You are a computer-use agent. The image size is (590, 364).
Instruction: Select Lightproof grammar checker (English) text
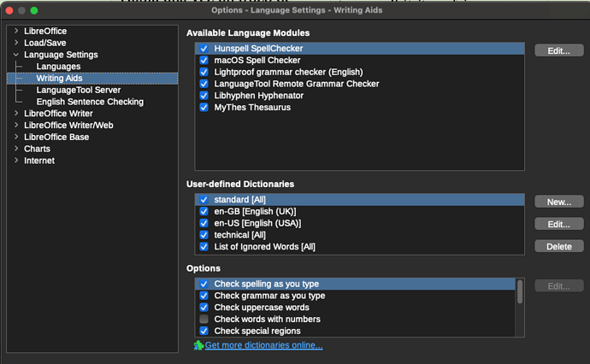click(289, 72)
